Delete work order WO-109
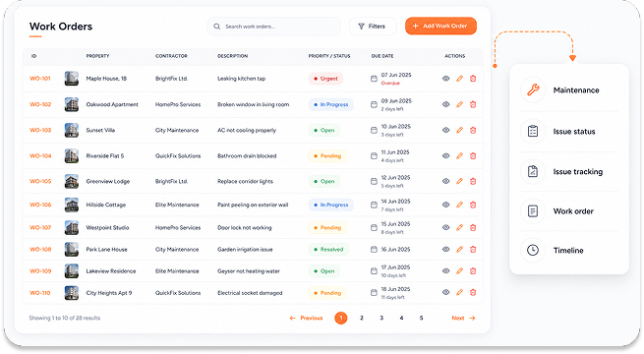 coord(473,271)
